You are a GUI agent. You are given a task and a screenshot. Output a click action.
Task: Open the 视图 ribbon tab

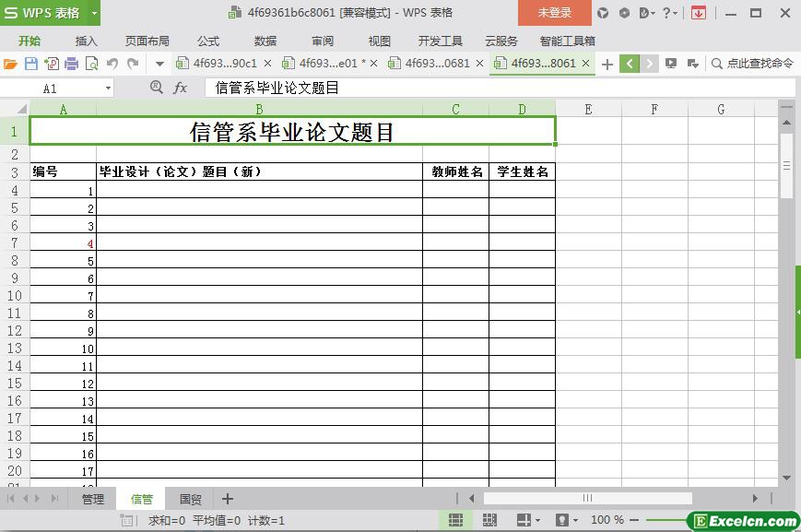pos(380,41)
